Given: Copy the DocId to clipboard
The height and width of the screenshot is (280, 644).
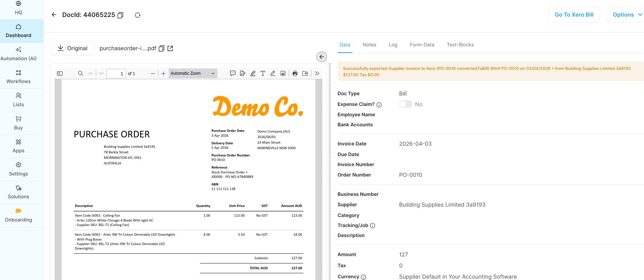Looking at the screenshot, I should click(120, 15).
